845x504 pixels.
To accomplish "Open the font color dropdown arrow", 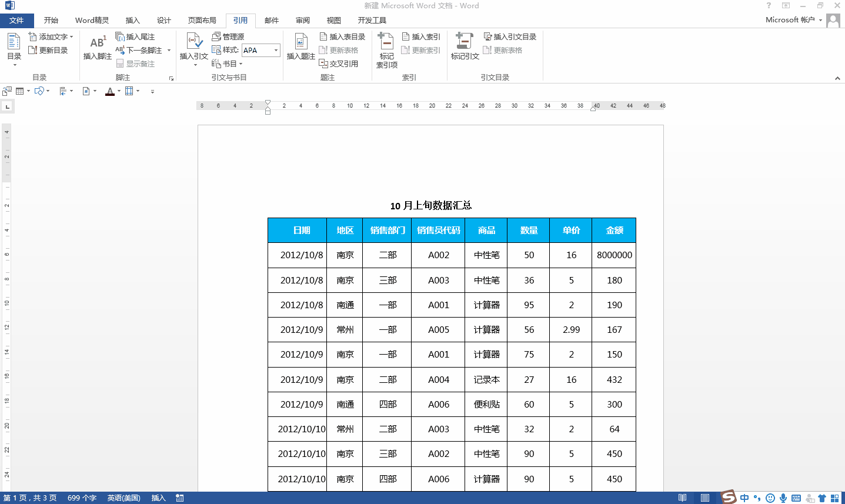I will (119, 91).
